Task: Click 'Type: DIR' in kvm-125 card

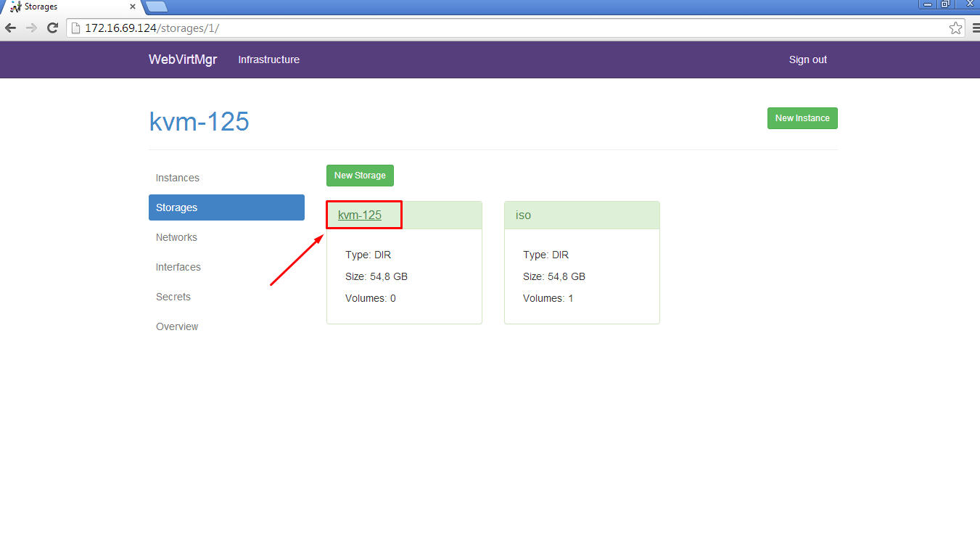Action: pos(368,255)
